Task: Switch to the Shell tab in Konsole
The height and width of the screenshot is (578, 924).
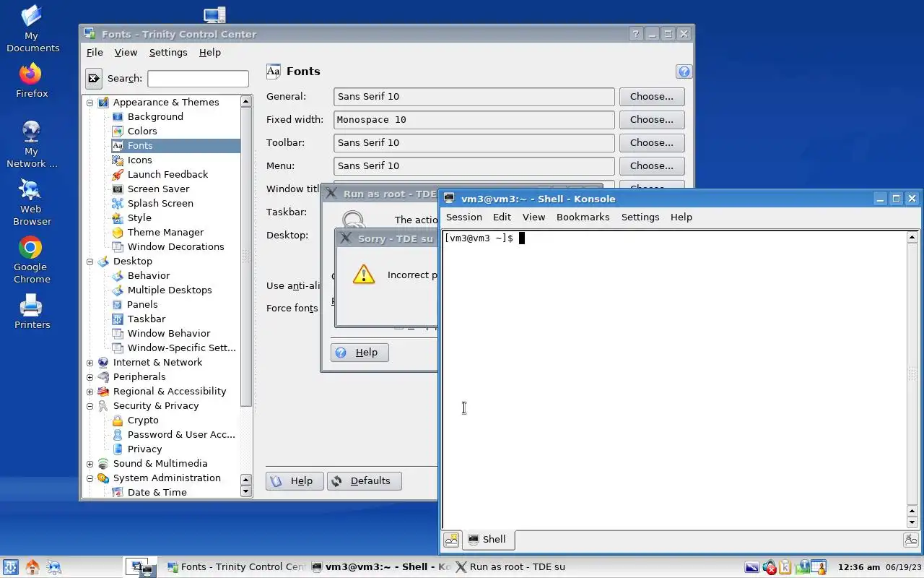Action: click(x=488, y=539)
